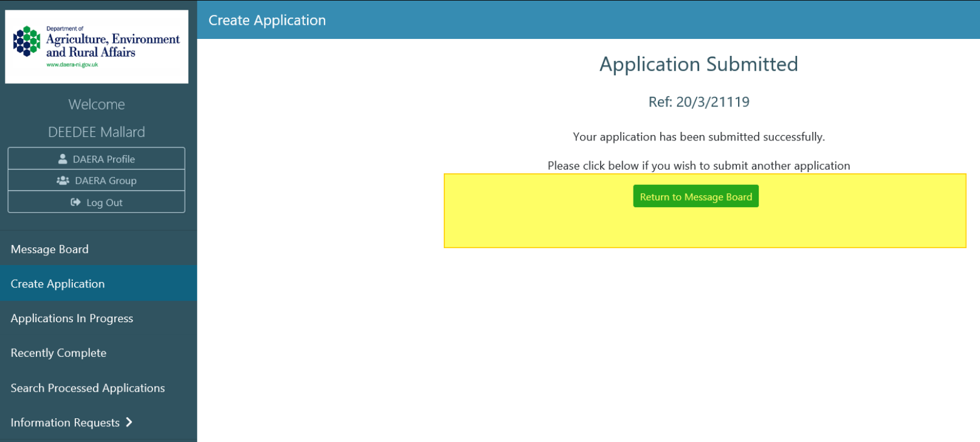
Task: Open DAERA Group
Action: (97, 181)
